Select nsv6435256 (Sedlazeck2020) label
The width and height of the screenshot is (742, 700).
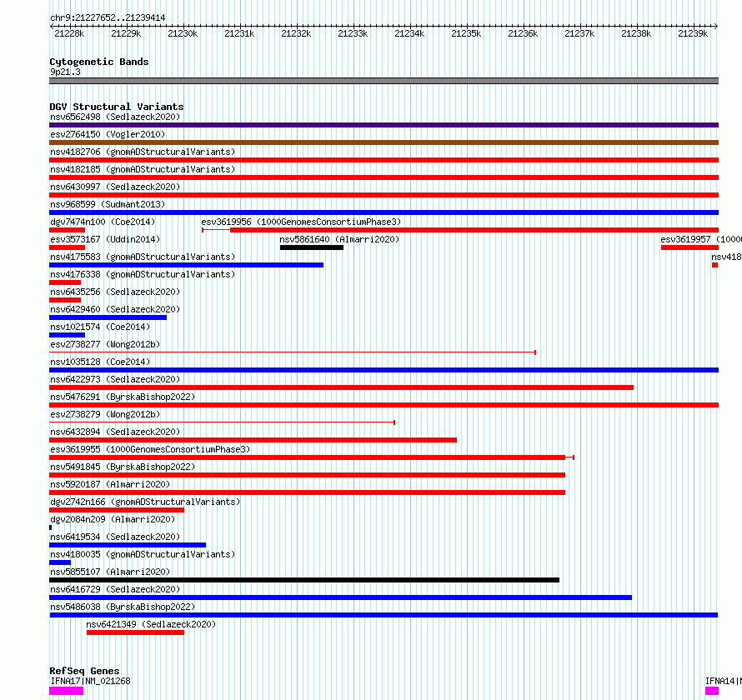115,292
